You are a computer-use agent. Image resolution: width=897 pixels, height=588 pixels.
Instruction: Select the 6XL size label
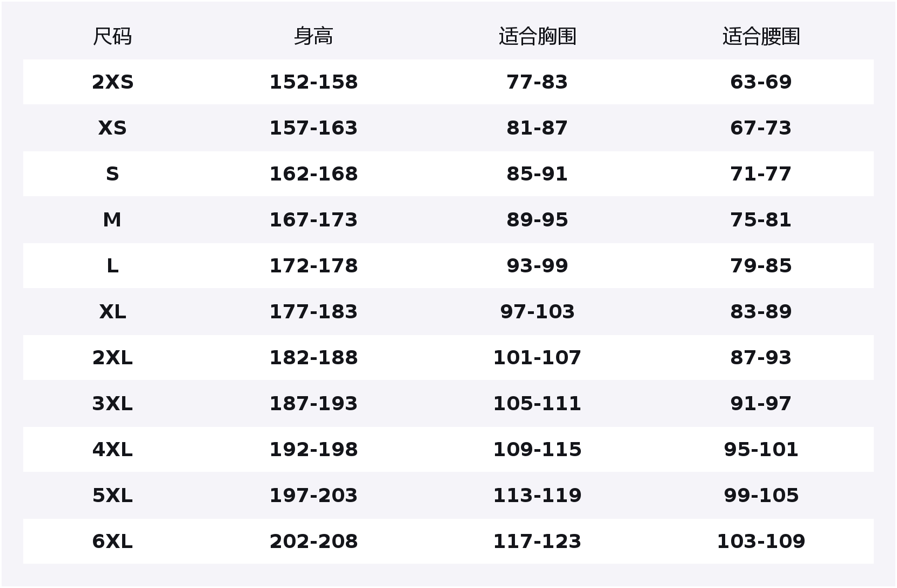pos(112,542)
